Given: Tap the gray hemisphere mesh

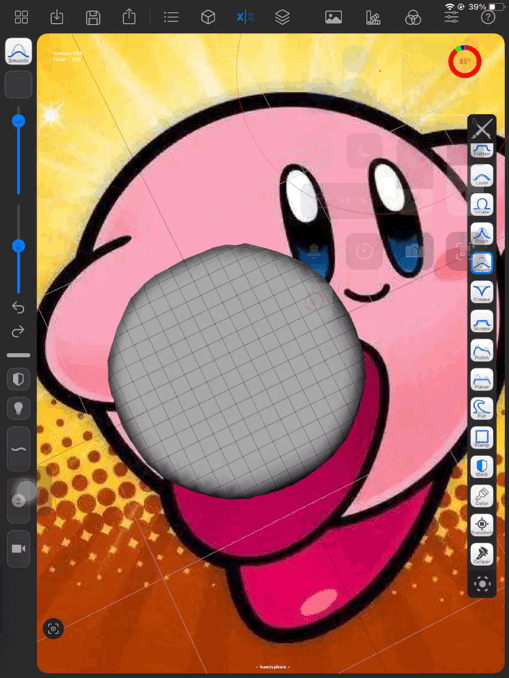Looking at the screenshot, I should click(237, 371).
